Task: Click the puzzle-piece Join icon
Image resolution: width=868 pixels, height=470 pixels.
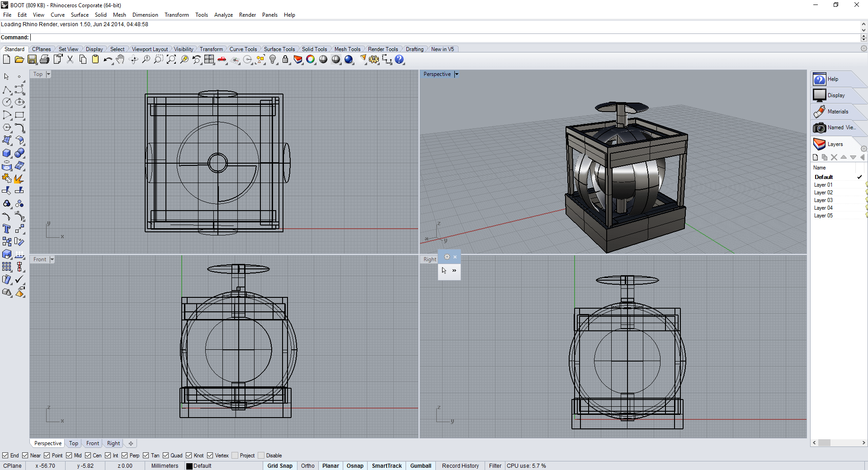Action: point(7,179)
